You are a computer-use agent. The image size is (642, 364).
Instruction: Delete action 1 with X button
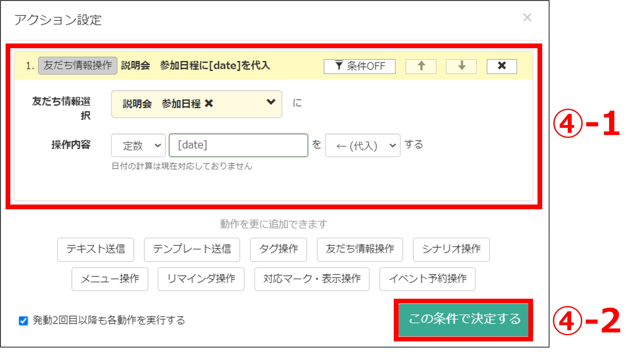[x=502, y=66]
